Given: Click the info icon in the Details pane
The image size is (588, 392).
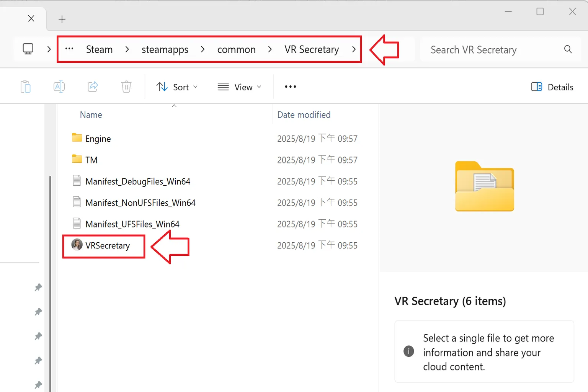Looking at the screenshot, I should tap(409, 351).
